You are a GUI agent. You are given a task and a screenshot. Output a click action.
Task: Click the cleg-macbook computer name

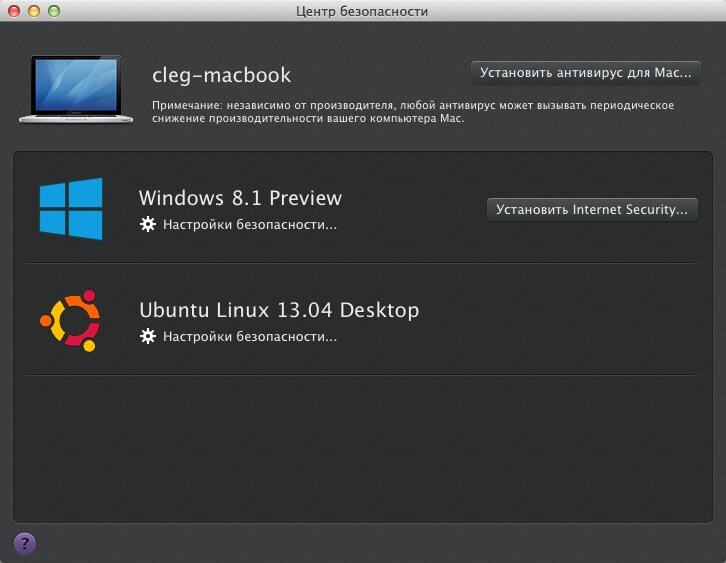point(222,75)
